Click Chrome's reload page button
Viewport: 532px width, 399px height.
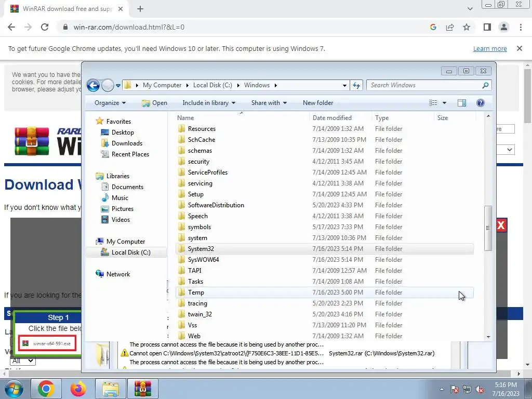pos(45,27)
